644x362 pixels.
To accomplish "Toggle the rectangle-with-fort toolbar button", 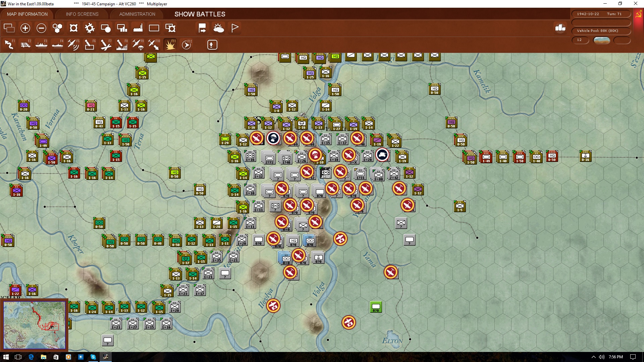I will click(170, 28).
